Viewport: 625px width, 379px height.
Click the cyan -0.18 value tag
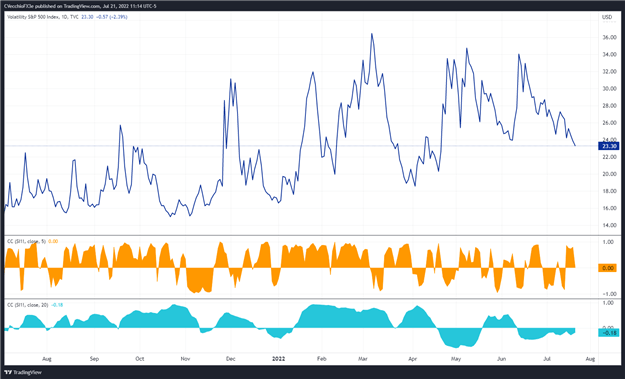[608, 333]
